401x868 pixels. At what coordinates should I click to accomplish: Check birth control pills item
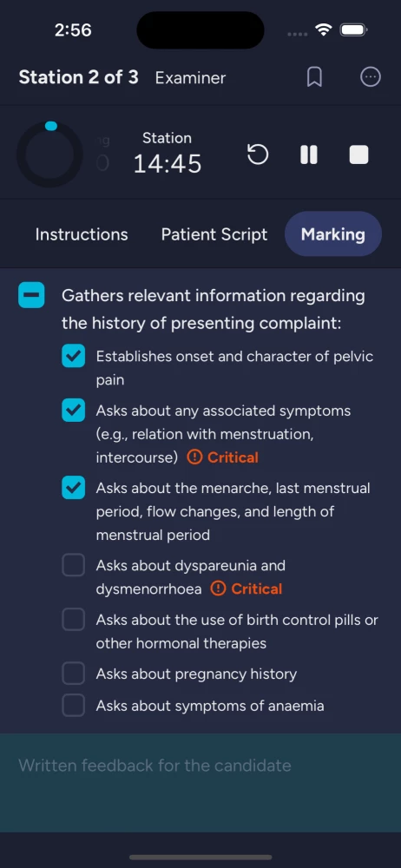tap(73, 620)
